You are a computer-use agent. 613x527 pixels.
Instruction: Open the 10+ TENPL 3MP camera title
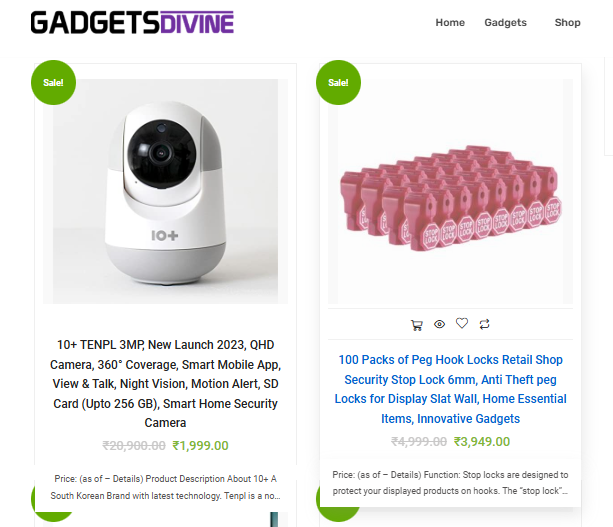(165, 384)
